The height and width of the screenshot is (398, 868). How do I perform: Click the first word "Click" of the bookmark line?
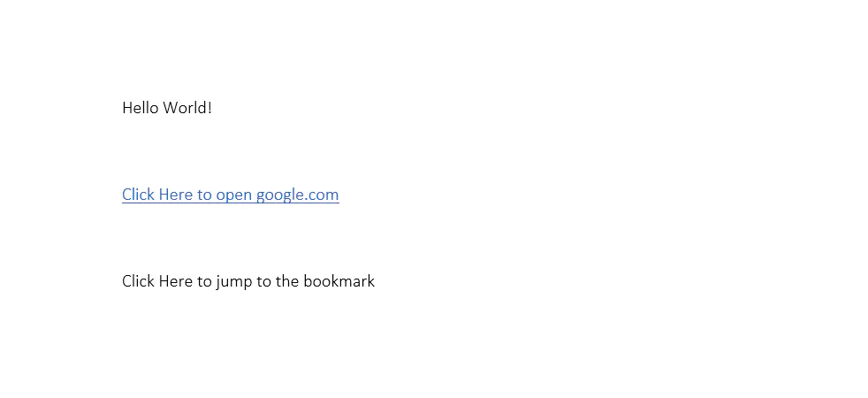point(139,281)
